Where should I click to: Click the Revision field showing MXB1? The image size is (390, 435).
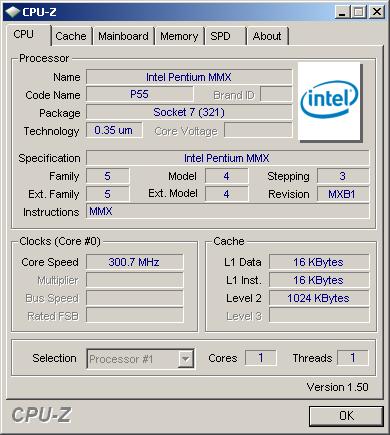[x=343, y=194]
